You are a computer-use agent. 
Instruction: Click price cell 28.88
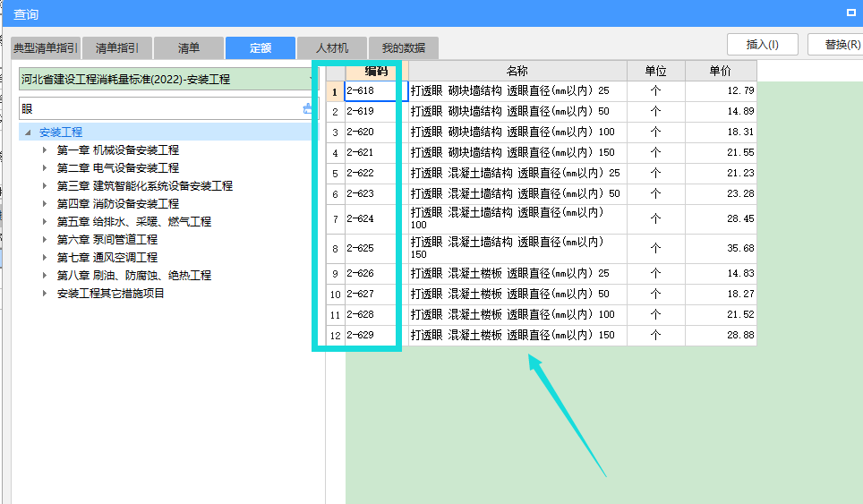(721, 335)
